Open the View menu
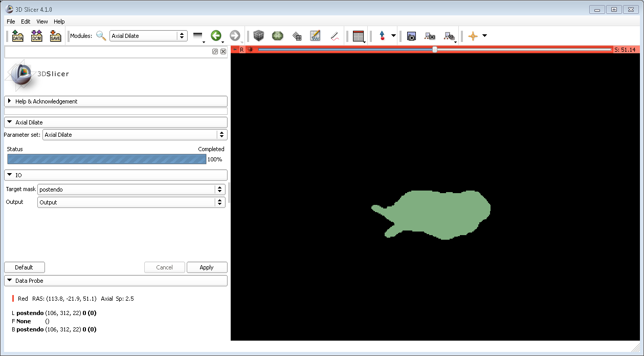Screen dimensions: 644x356 pyautogui.click(x=42, y=22)
